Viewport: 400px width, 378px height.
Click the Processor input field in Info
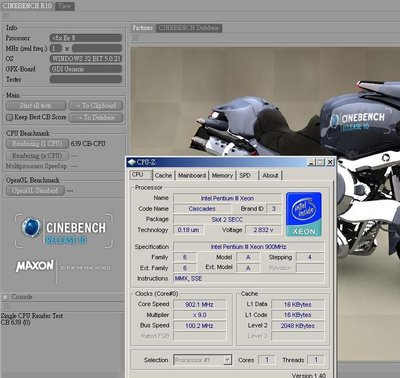pos(86,38)
